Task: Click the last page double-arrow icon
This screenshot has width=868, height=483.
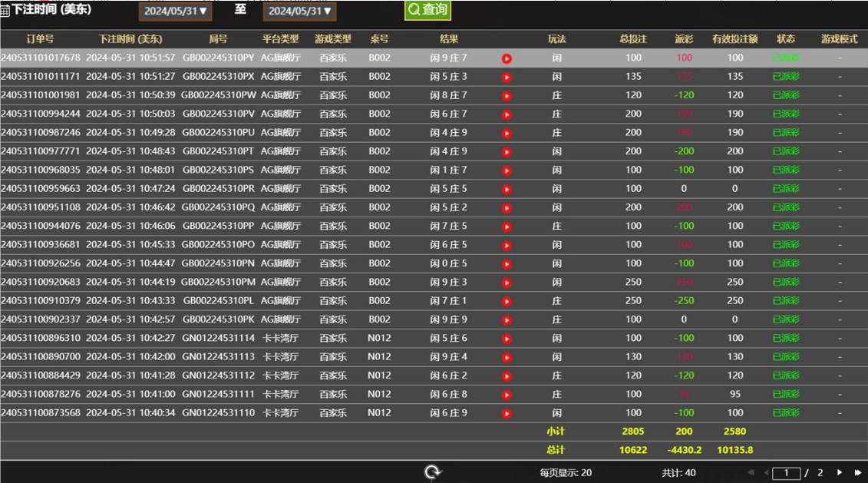Action: (x=857, y=471)
